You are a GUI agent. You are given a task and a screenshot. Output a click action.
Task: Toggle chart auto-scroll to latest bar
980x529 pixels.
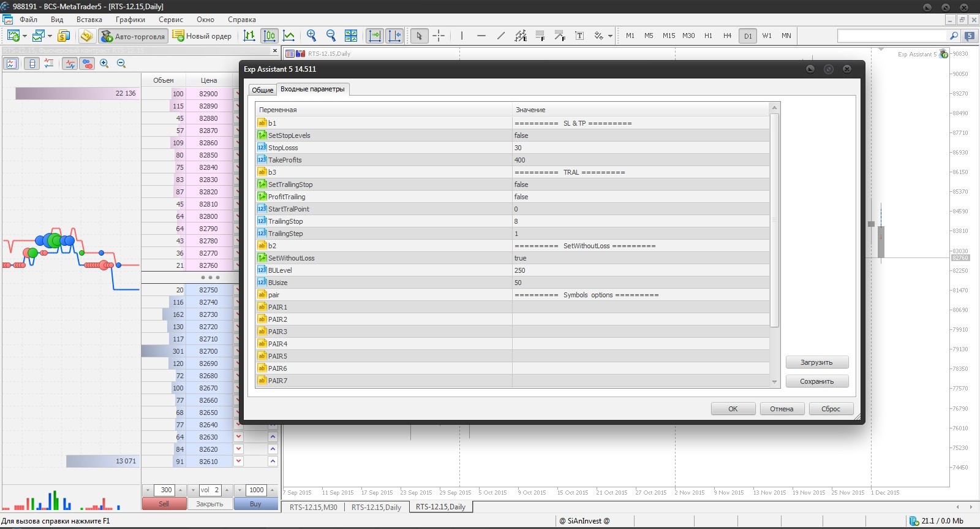coord(375,36)
